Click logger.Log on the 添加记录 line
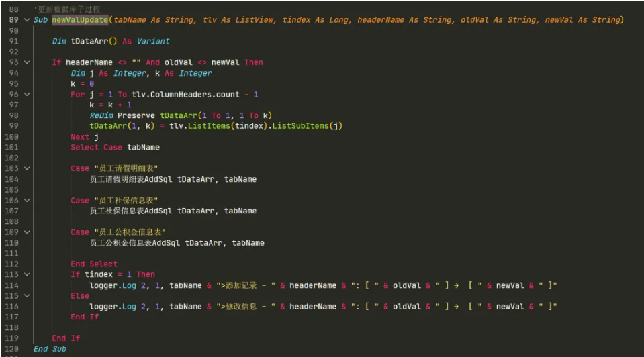The height and width of the screenshot is (357, 644). pyautogui.click(x=113, y=285)
